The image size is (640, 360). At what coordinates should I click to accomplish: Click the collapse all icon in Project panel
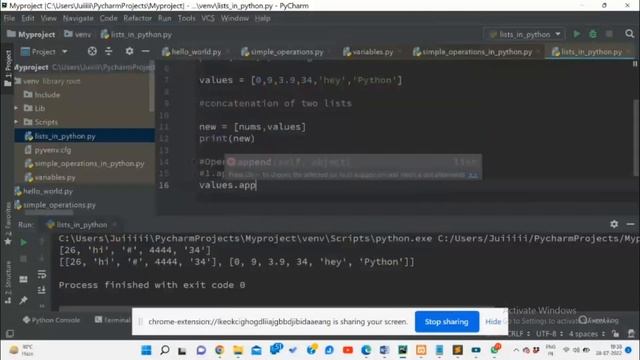click(109, 51)
